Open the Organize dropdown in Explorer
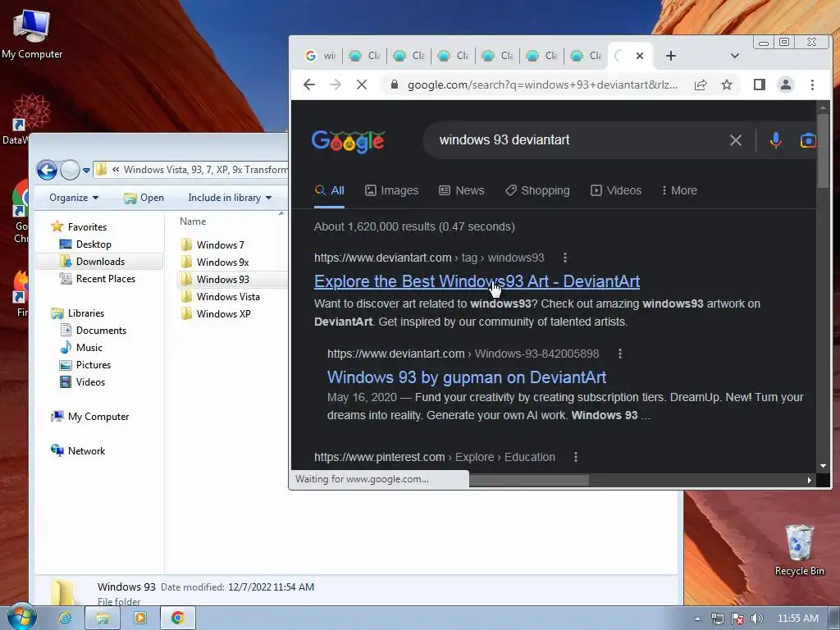The image size is (840, 630). coord(74,198)
